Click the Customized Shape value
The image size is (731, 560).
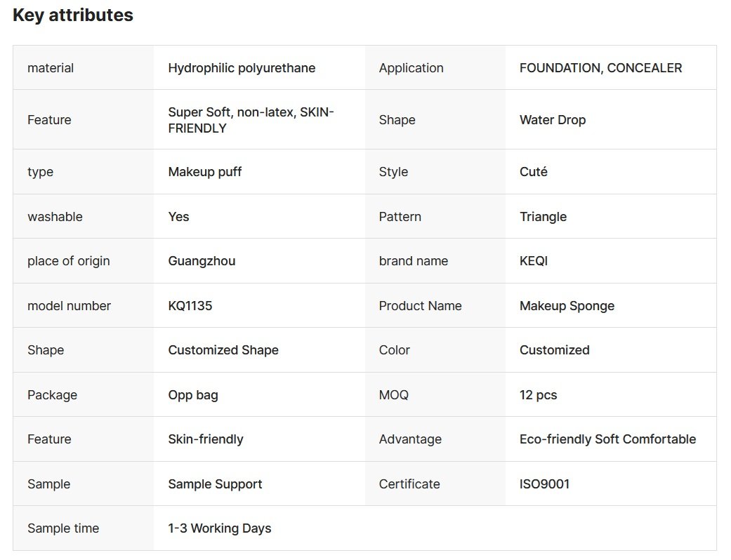pyautogui.click(x=223, y=350)
